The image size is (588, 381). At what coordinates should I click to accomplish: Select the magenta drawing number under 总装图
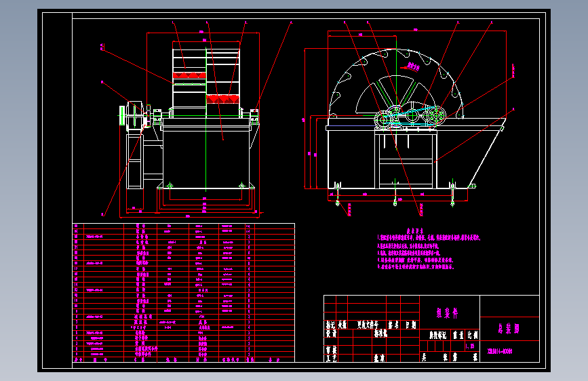(500, 351)
